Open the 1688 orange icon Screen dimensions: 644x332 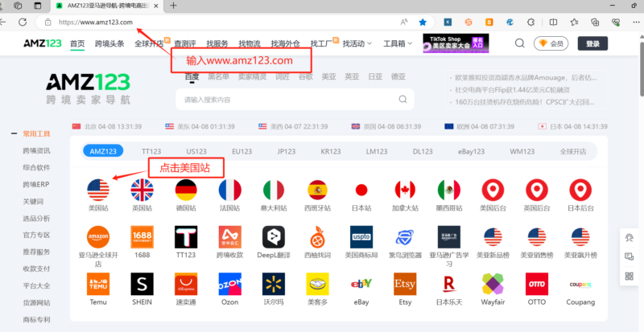(142, 237)
